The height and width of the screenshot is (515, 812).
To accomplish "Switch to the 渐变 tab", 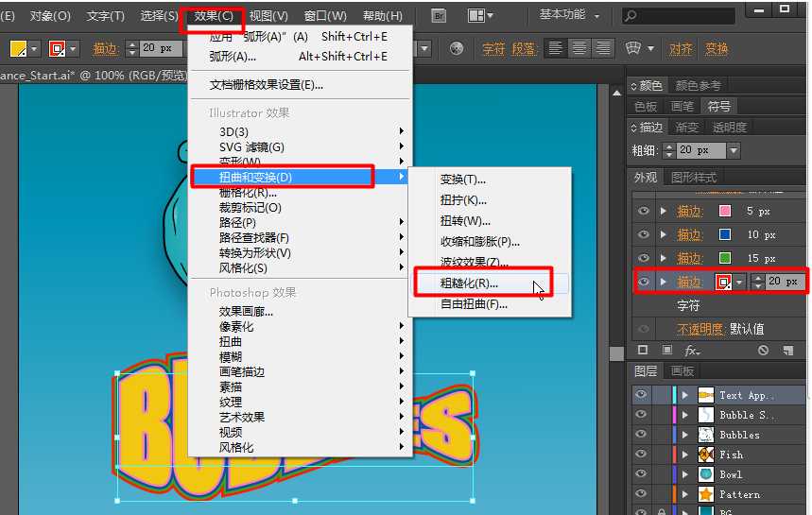I will click(687, 128).
